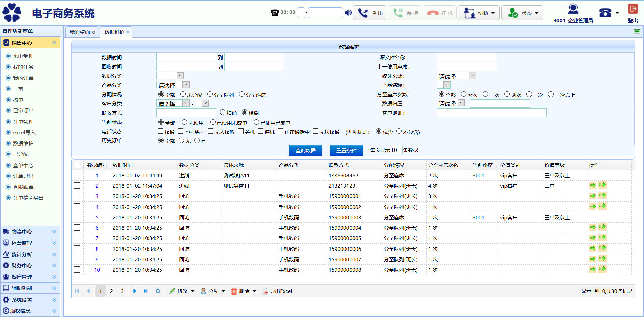The height and width of the screenshot is (317, 644).
Task: Select 未分配 radio under 分配情况
Action: point(183,94)
